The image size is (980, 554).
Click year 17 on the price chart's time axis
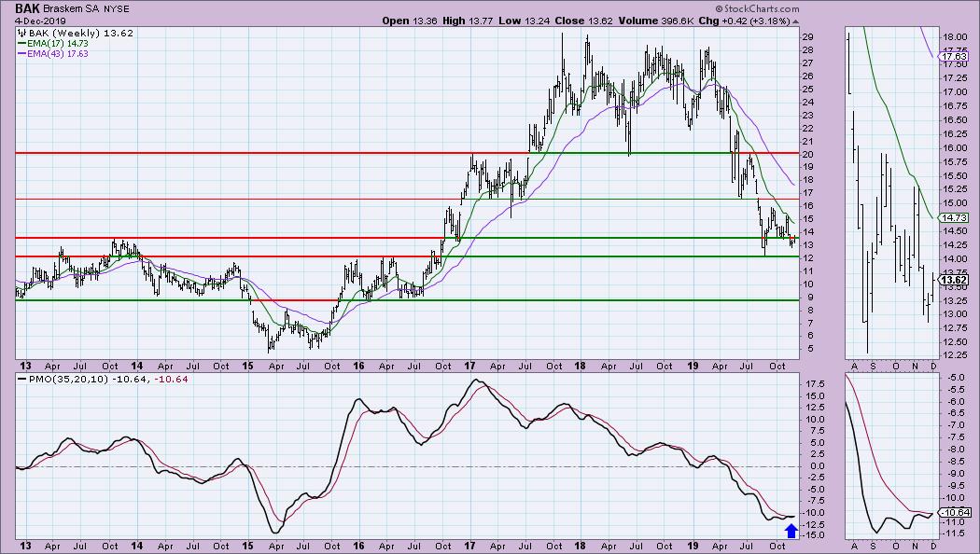pyautogui.click(x=469, y=366)
